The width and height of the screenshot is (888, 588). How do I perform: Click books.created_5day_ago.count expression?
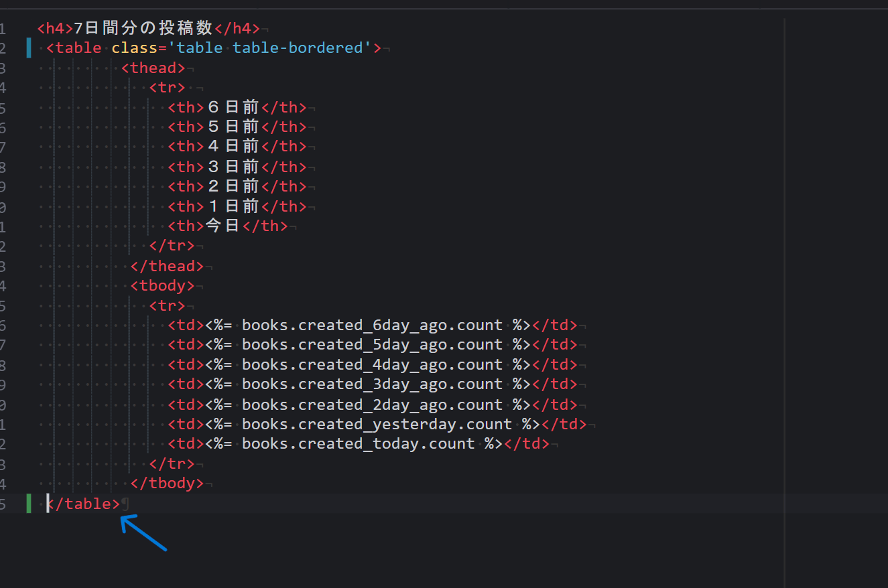pos(372,345)
